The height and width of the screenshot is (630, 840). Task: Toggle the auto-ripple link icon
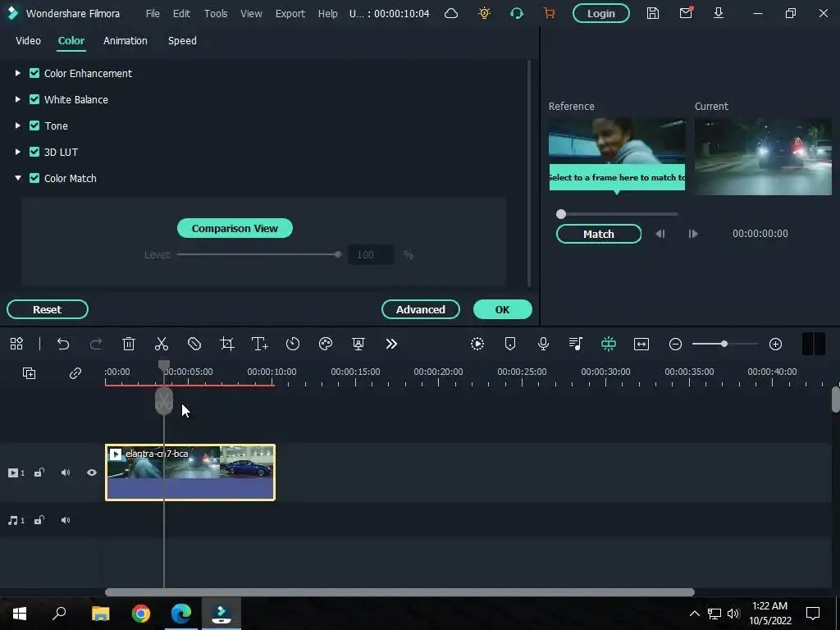pos(75,373)
